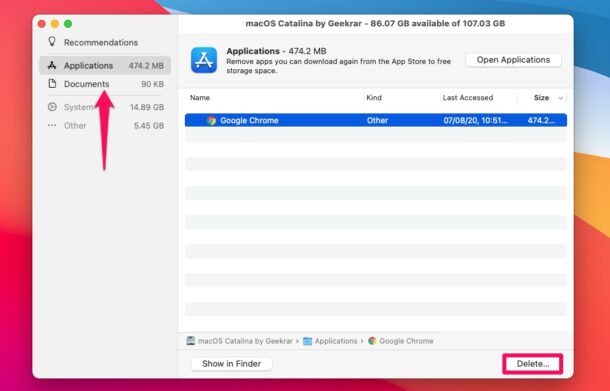Screen dimensions: 610x391
Task: Click macOS Catalina by Geekrar in path bar
Action: point(245,341)
